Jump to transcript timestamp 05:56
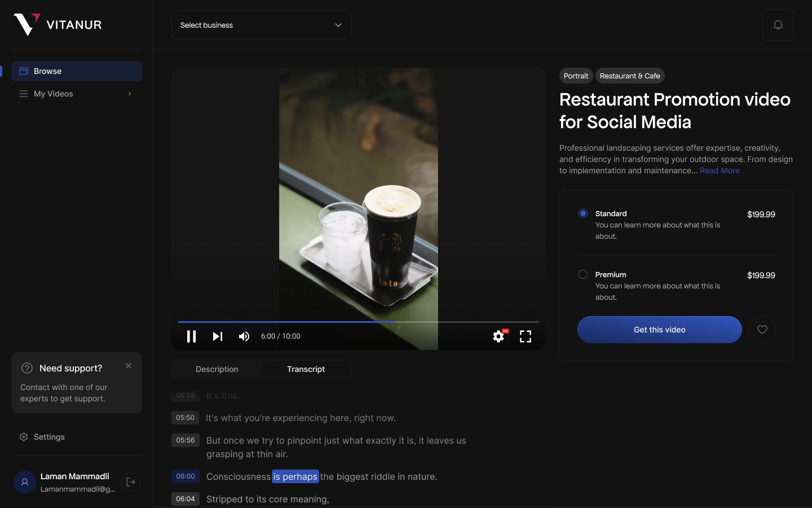 pyautogui.click(x=186, y=440)
